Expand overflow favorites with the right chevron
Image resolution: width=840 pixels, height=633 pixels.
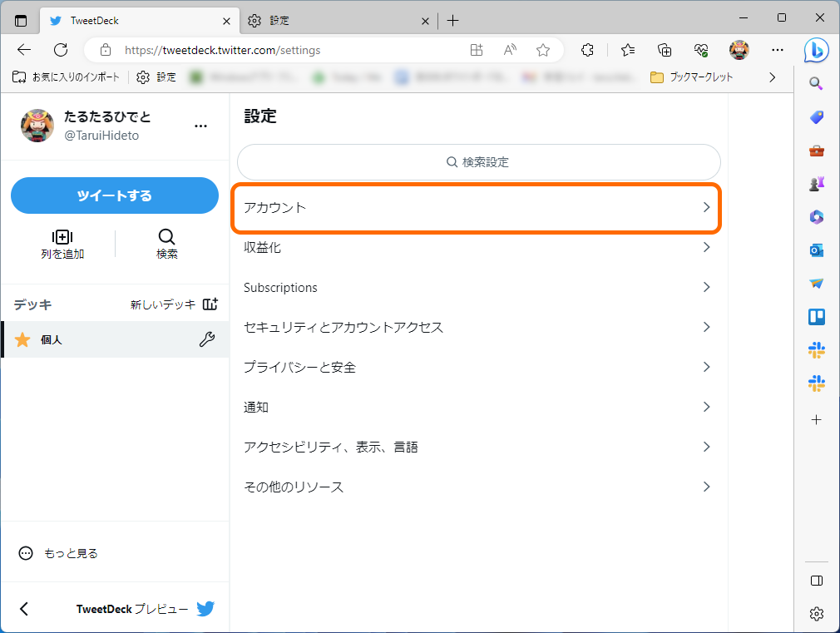point(772,77)
